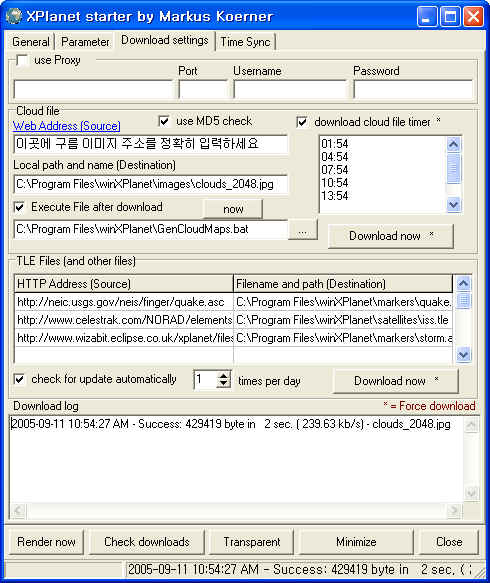Click the now button
Viewport: 490px width, 583px height.
(x=233, y=209)
